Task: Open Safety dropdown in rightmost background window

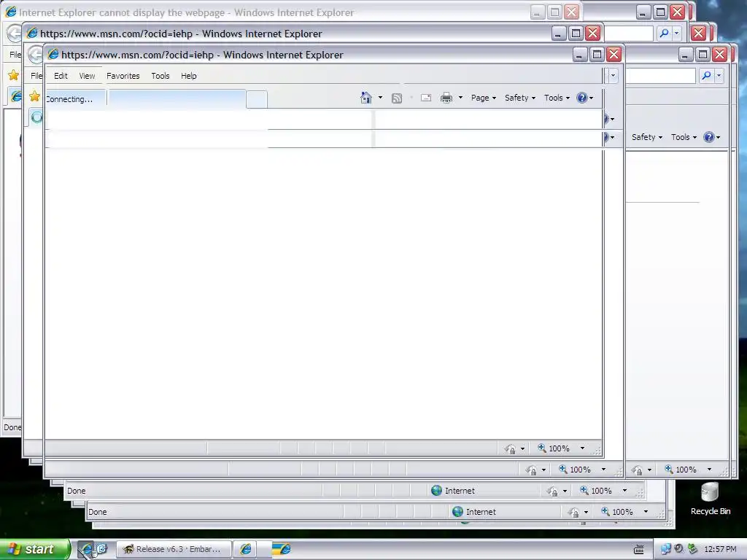Action: point(646,137)
